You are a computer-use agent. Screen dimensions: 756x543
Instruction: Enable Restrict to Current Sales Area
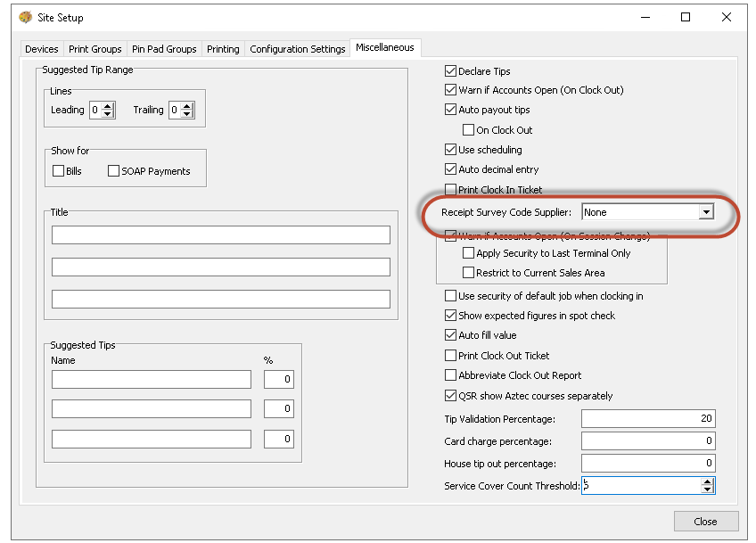point(468,273)
